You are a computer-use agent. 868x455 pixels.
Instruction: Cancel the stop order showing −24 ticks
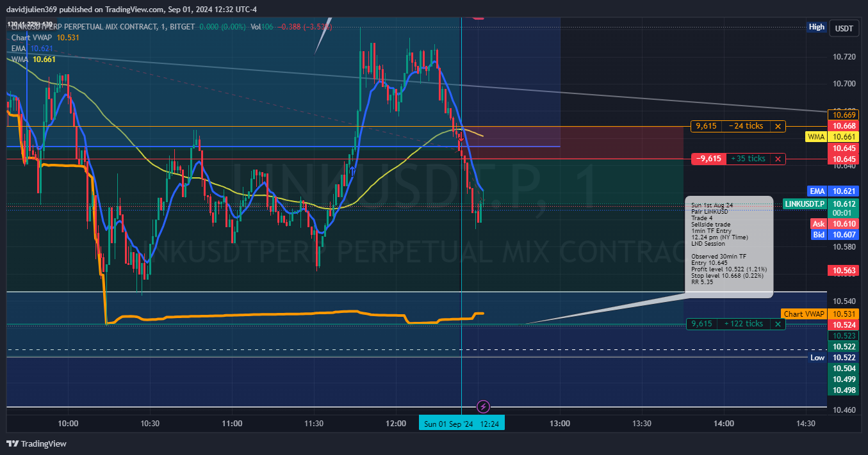click(x=778, y=126)
